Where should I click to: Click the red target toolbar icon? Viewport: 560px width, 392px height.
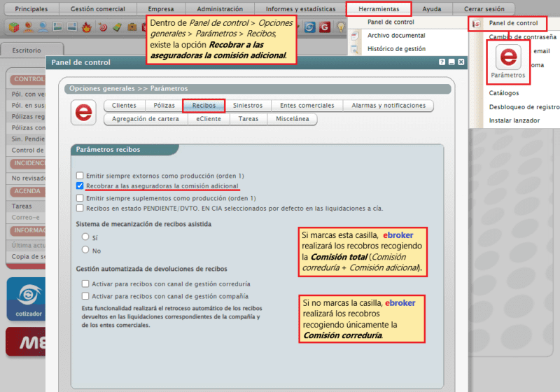(103, 27)
